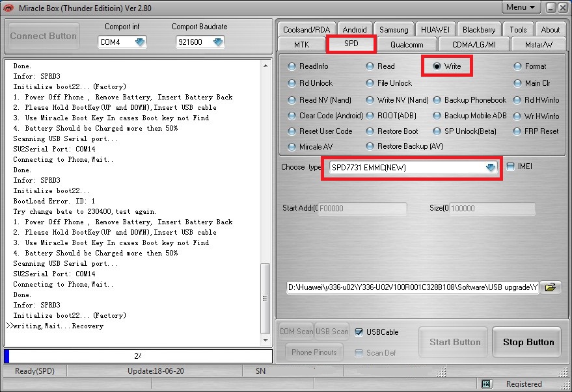Click the Miracle Box app logo icon
This screenshot has height=392, width=572.
(x=8, y=8)
